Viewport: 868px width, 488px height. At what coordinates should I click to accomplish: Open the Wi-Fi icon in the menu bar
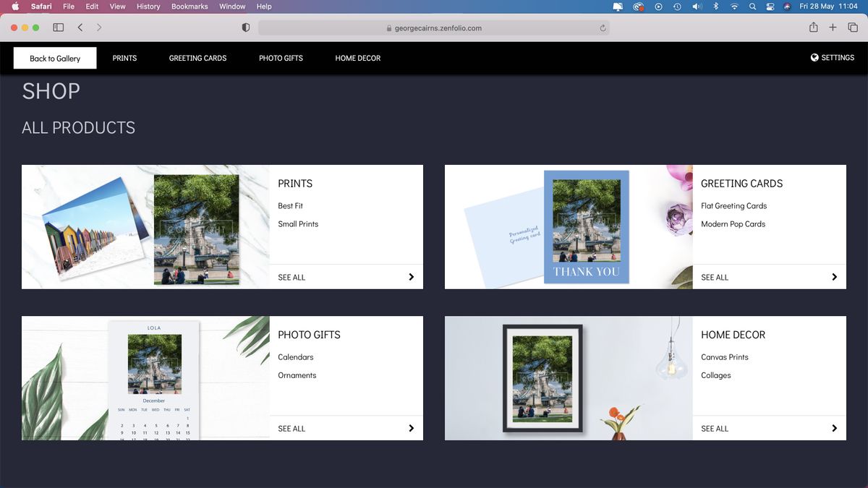734,7
